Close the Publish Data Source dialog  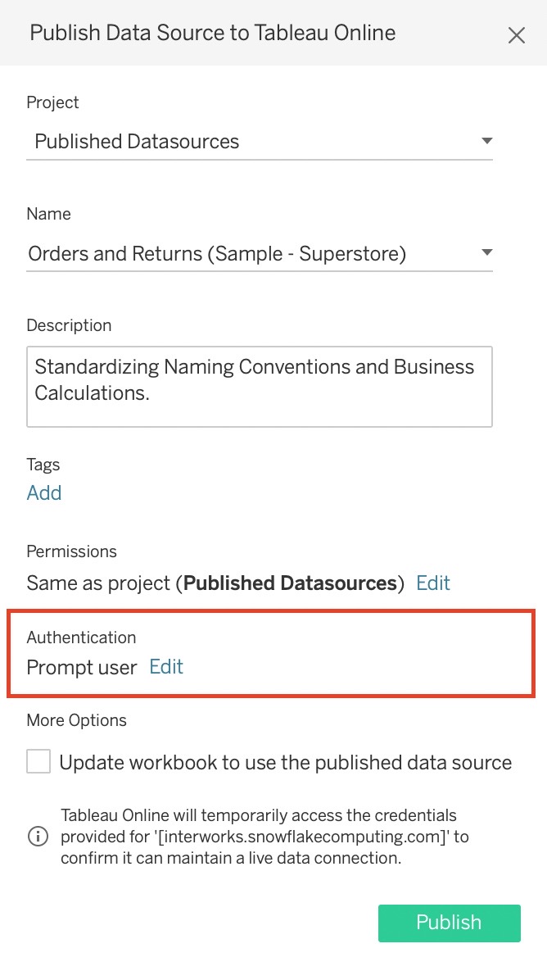click(x=517, y=35)
